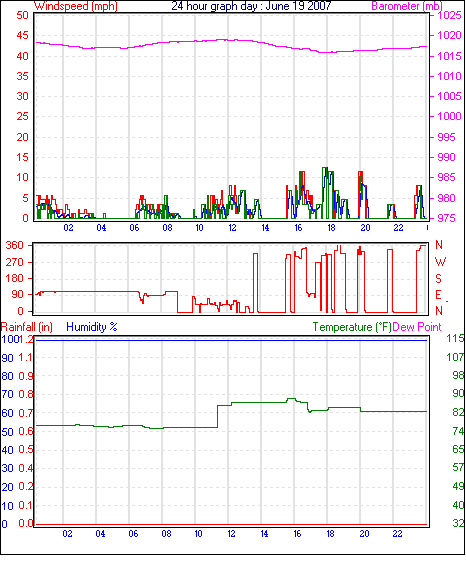Click the E compass direction label
Screen dimensions: 466x563
click(438, 295)
